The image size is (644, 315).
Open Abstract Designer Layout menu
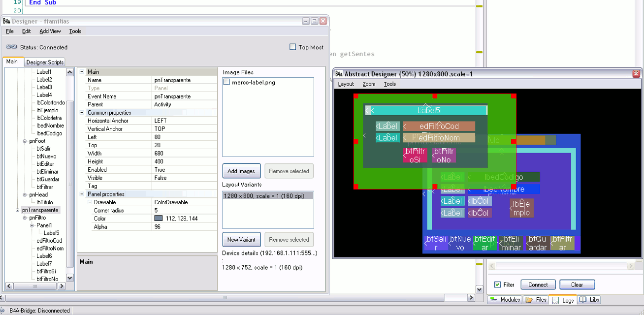coord(346,84)
